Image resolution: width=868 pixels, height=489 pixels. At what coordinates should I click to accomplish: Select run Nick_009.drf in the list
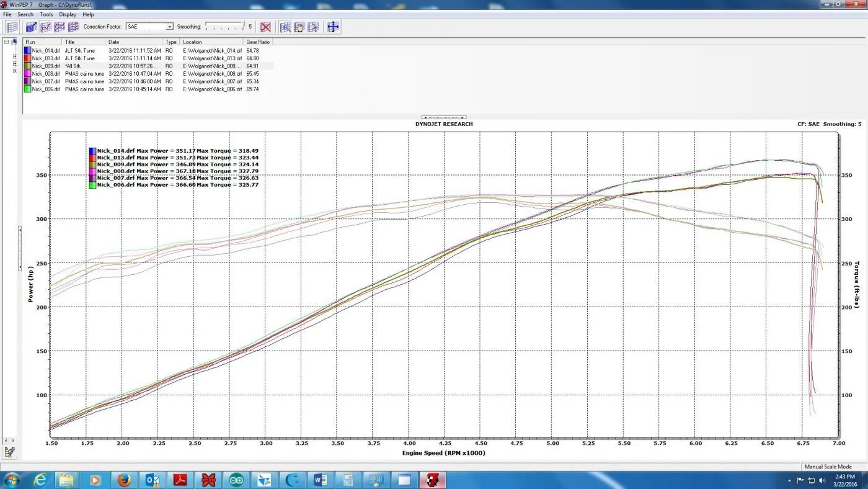tap(46, 66)
